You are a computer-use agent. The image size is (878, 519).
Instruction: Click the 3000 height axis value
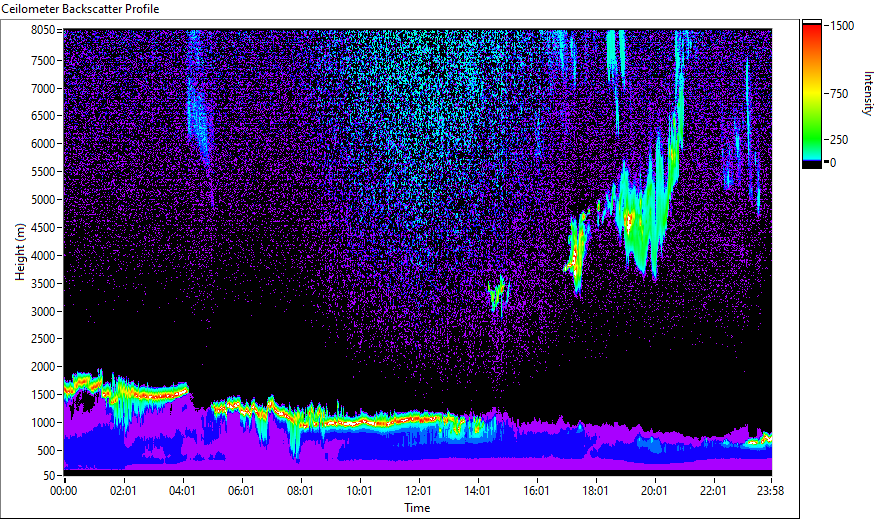43,312
